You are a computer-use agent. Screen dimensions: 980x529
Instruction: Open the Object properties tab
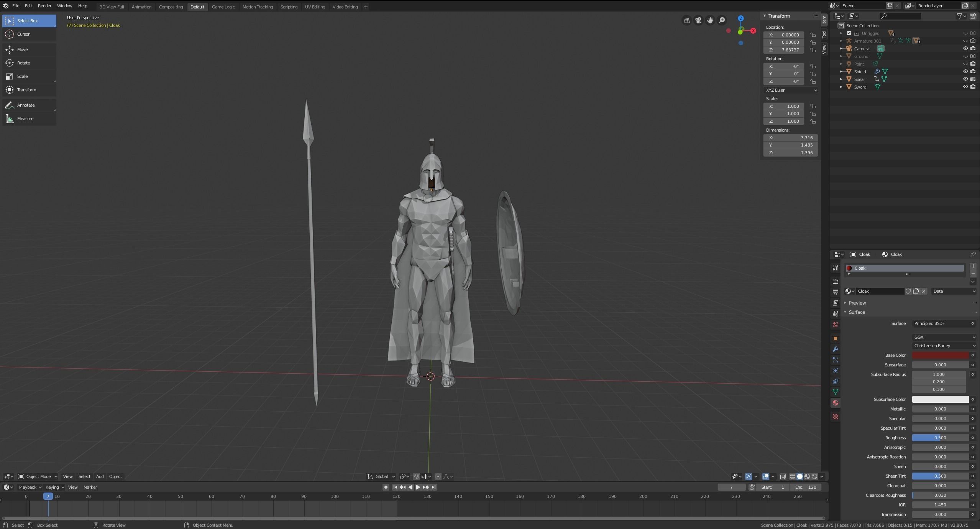tap(835, 338)
